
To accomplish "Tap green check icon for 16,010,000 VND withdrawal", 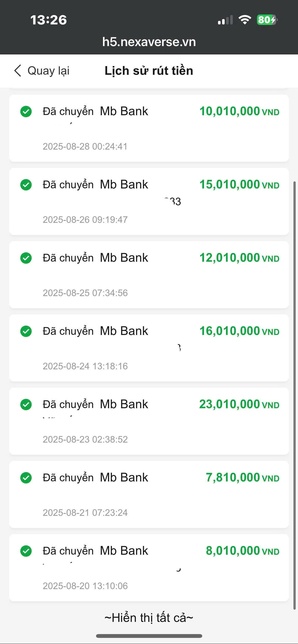I will [x=26, y=331].
